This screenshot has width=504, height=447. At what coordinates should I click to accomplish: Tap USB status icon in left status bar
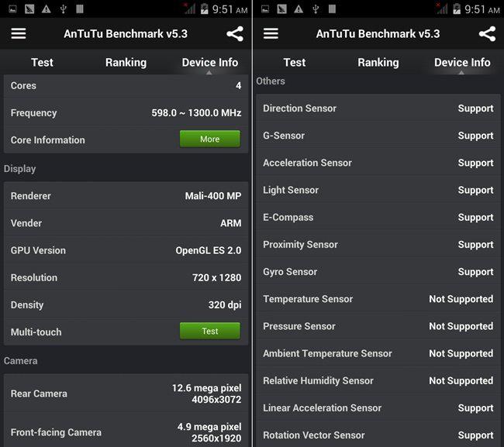pos(63,9)
